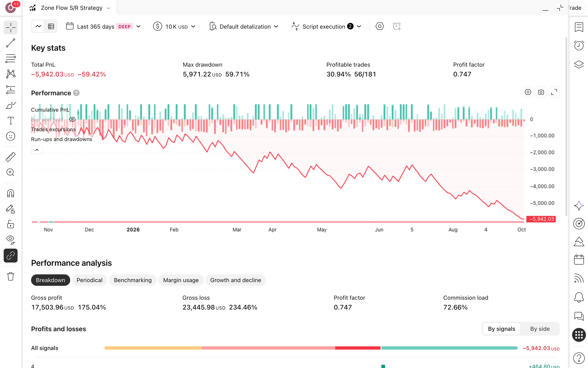Viewport: 588px width, 368px height.
Task: Select the crosshair cursor tool
Action: [x=11, y=28]
